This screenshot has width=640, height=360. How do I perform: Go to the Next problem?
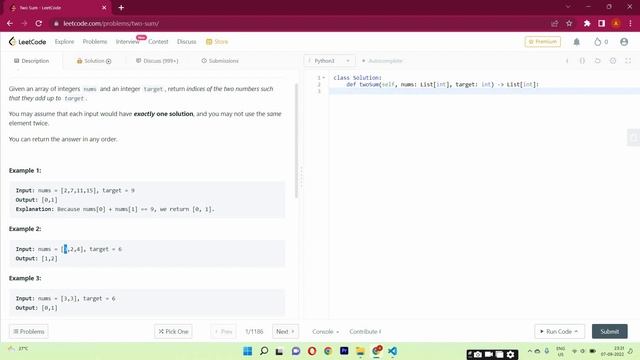point(285,331)
